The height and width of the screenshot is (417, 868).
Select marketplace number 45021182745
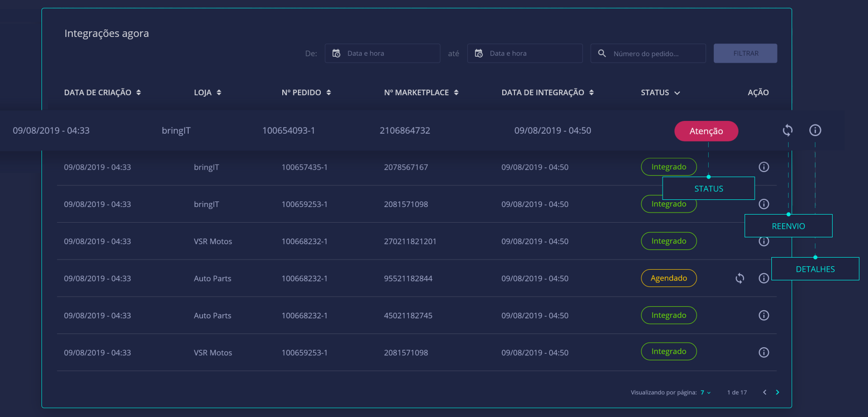(x=408, y=315)
